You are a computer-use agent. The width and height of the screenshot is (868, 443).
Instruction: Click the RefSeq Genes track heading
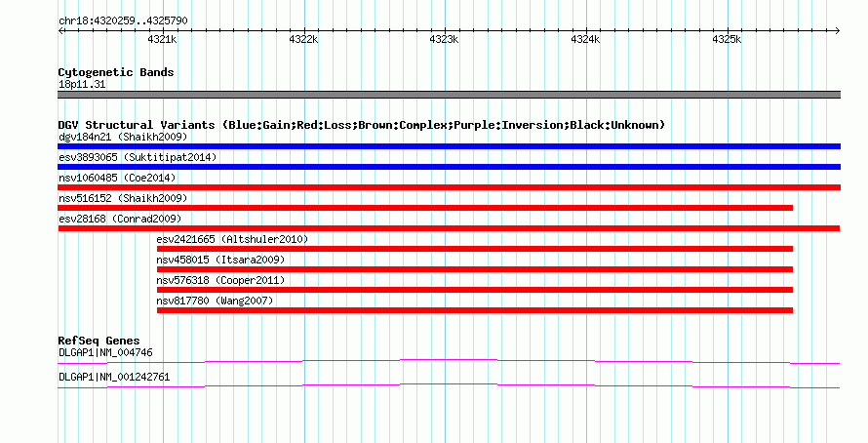coord(99,341)
